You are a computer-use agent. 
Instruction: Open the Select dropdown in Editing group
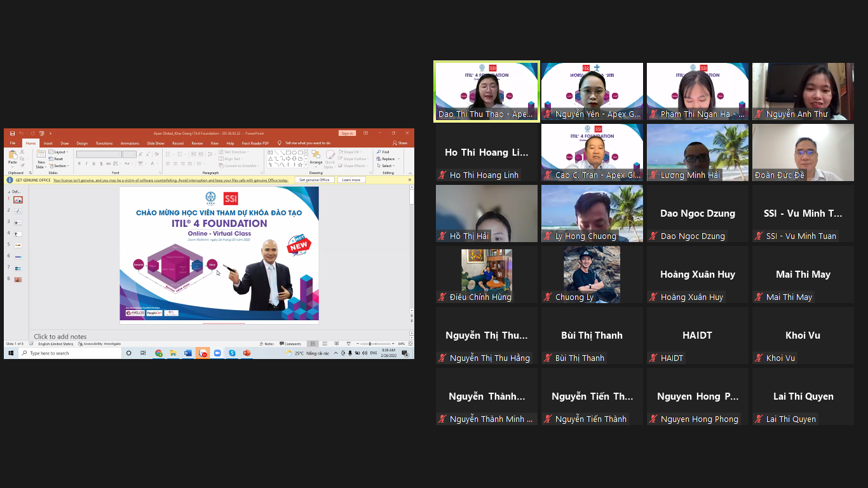point(385,166)
